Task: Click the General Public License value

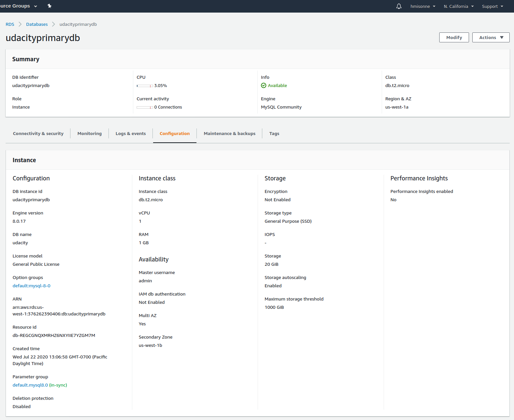Action: pos(36,264)
